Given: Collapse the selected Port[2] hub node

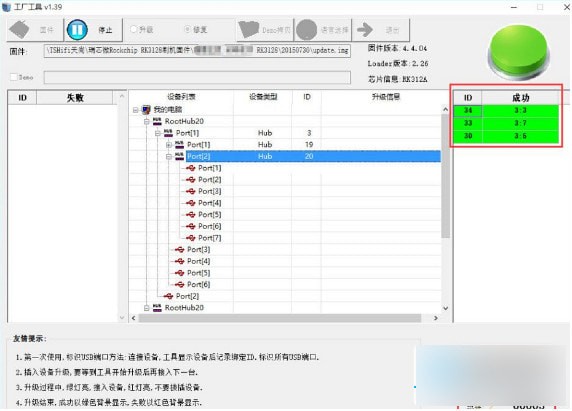Looking at the screenshot, I should click(x=169, y=156).
